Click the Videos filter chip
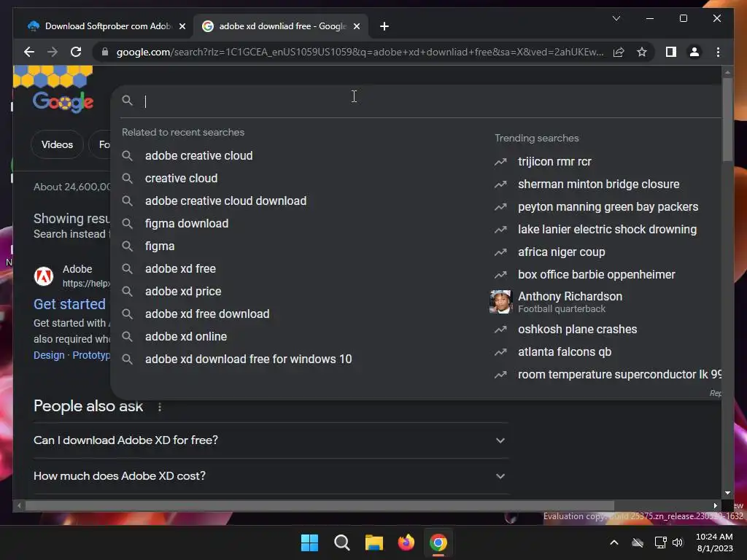This screenshot has height=560, width=747. coord(57,145)
